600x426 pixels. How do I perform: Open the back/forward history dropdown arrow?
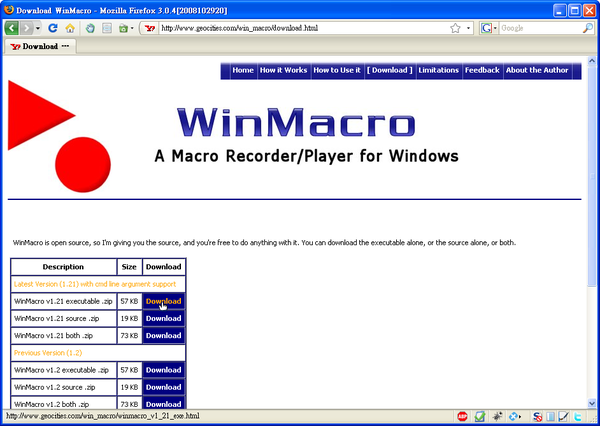click(x=38, y=28)
